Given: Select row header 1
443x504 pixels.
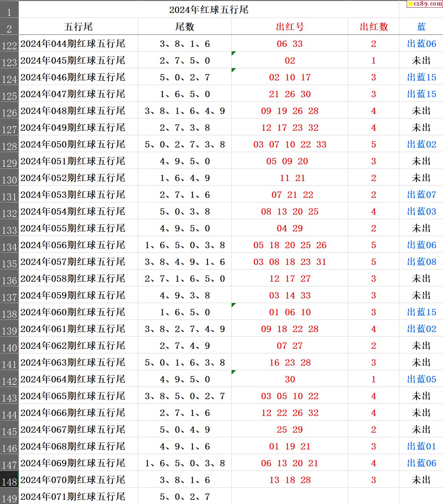Looking at the screenshot, I should point(9,9).
